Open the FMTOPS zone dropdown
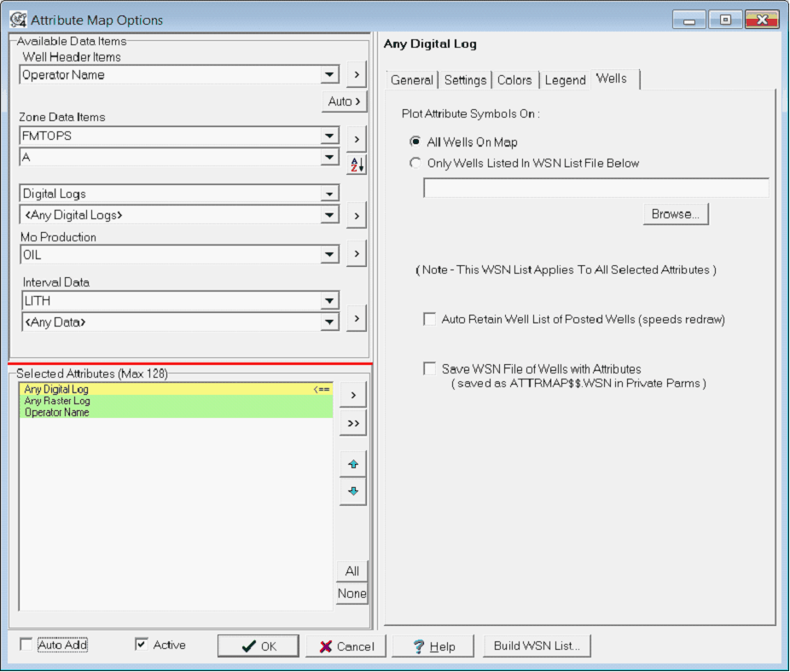The image size is (790, 672). 330,136
